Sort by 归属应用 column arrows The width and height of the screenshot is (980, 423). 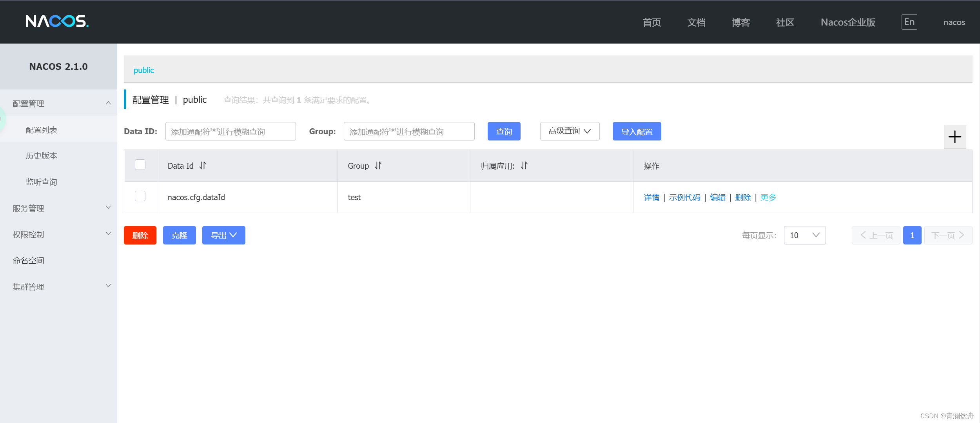coord(524,166)
